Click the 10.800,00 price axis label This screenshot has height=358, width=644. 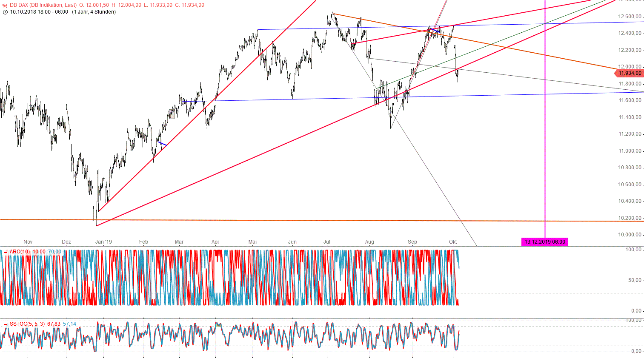[630, 168]
